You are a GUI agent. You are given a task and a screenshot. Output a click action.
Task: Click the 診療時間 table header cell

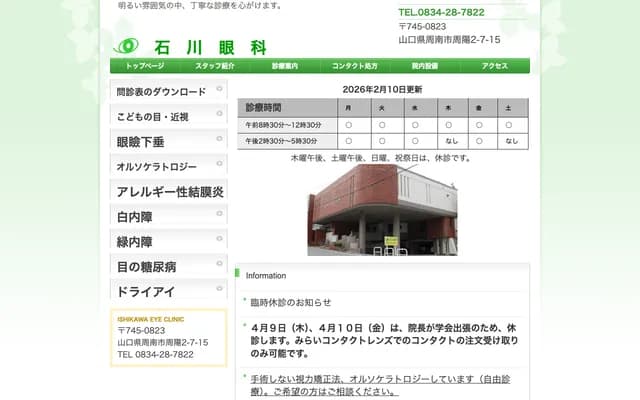pos(287,108)
